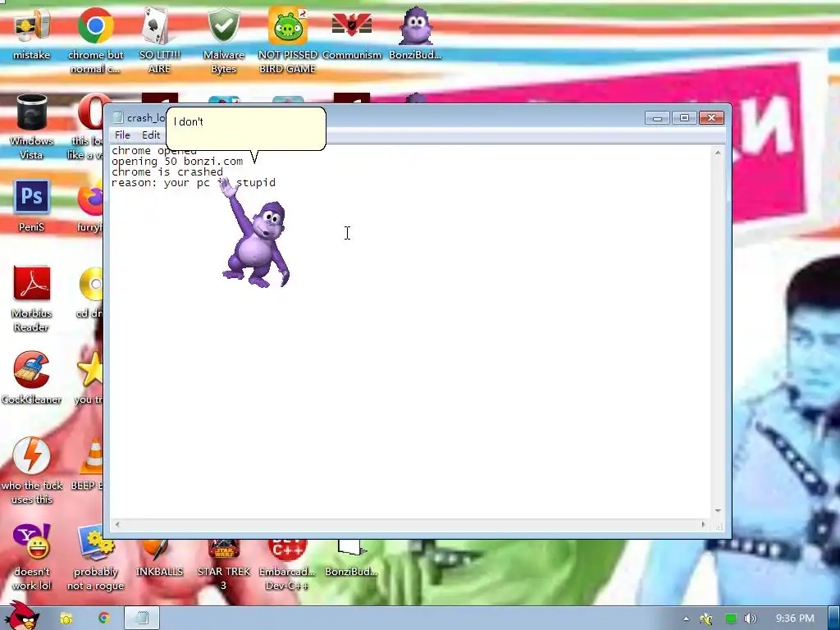Click the horizontal scrollbar right arrow
Screen dimensions: 840x630
point(703,524)
